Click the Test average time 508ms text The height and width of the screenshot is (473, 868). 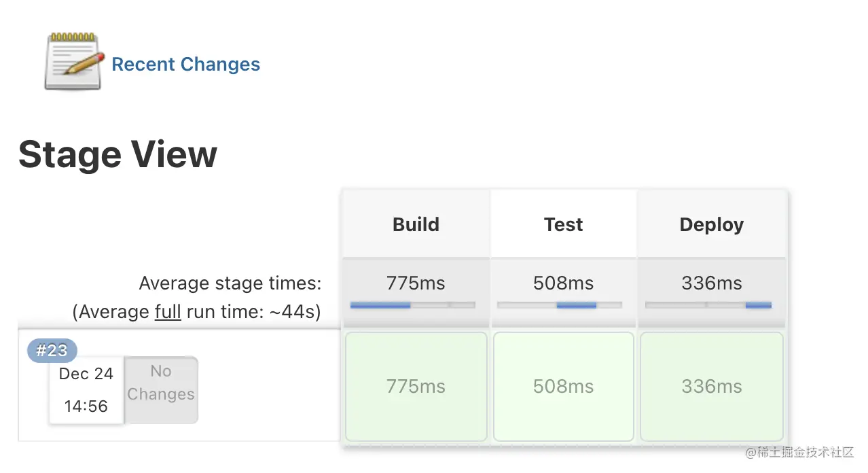point(563,283)
